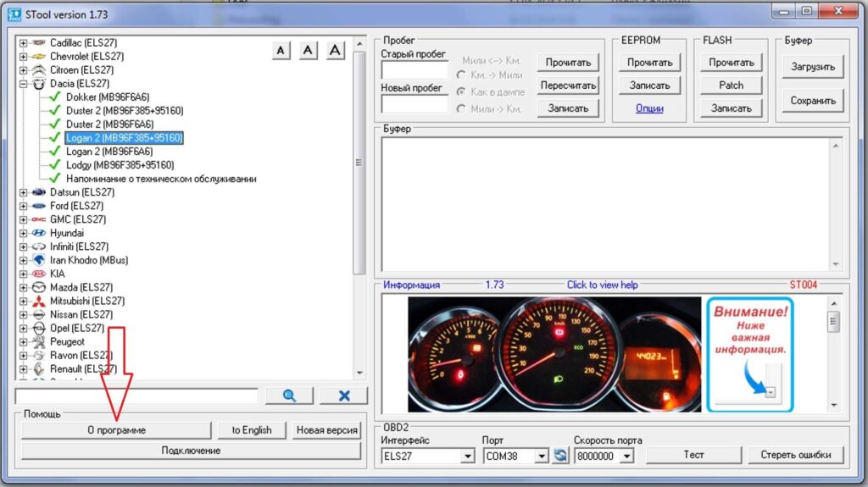Click Записать in the EEPROM group

649,86
